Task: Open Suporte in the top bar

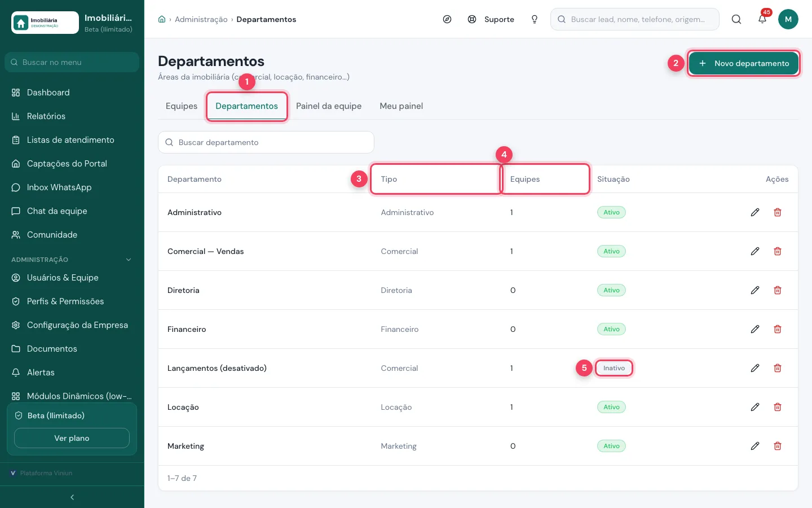Action: pyautogui.click(x=491, y=19)
